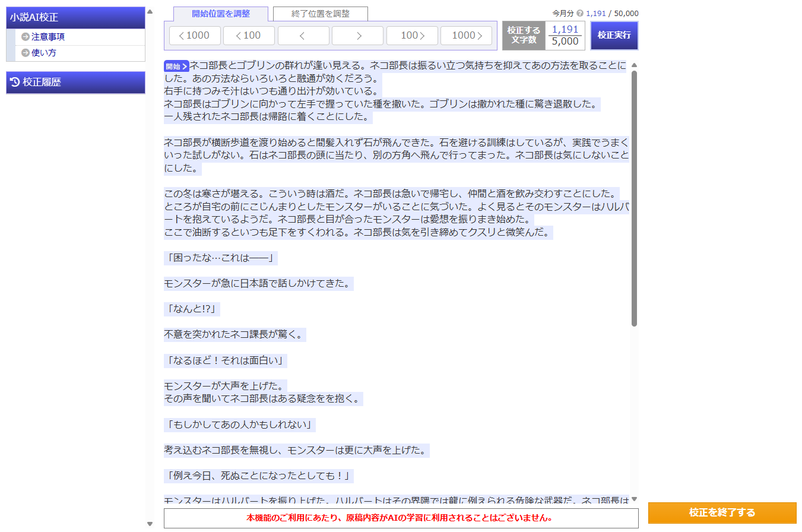Image resolution: width=802 pixels, height=532 pixels.
Task: Advance start position by 1000 characters
Action: tap(466, 36)
